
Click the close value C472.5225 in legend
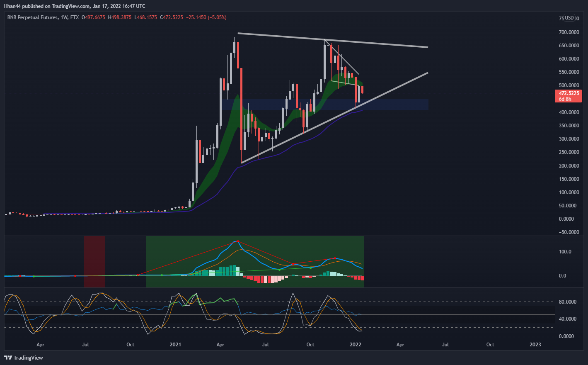click(171, 17)
